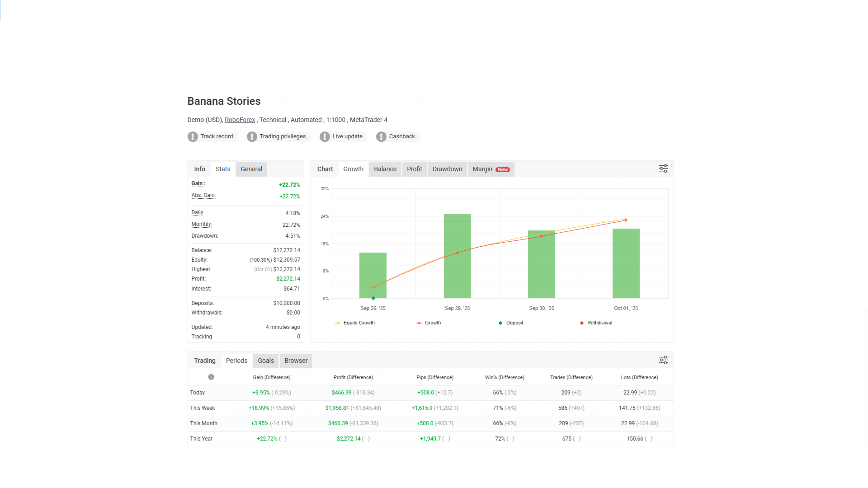Toggle the Withdrawal legend marker
Image resolution: width=868 pixels, height=488 pixels.
point(596,323)
